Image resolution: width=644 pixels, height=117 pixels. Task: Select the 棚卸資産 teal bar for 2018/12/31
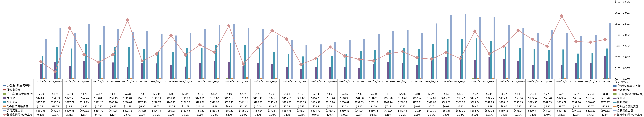[476, 59]
